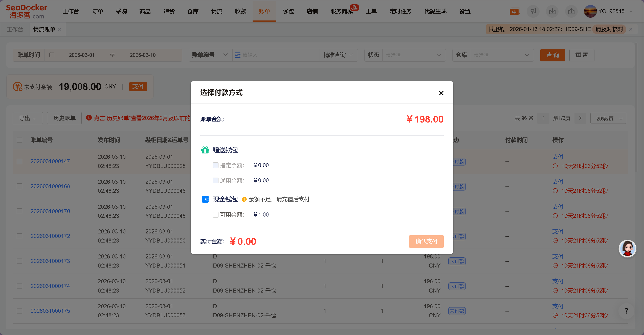Open the 钱包 wallet menu
The image size is (644, 335).
point(288,11)
